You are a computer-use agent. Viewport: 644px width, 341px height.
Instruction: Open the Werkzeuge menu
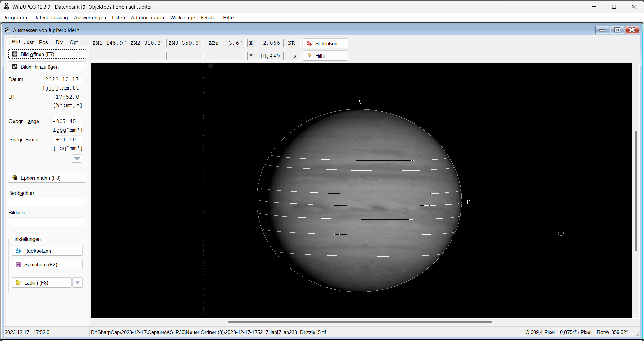[x=182, y=18]
